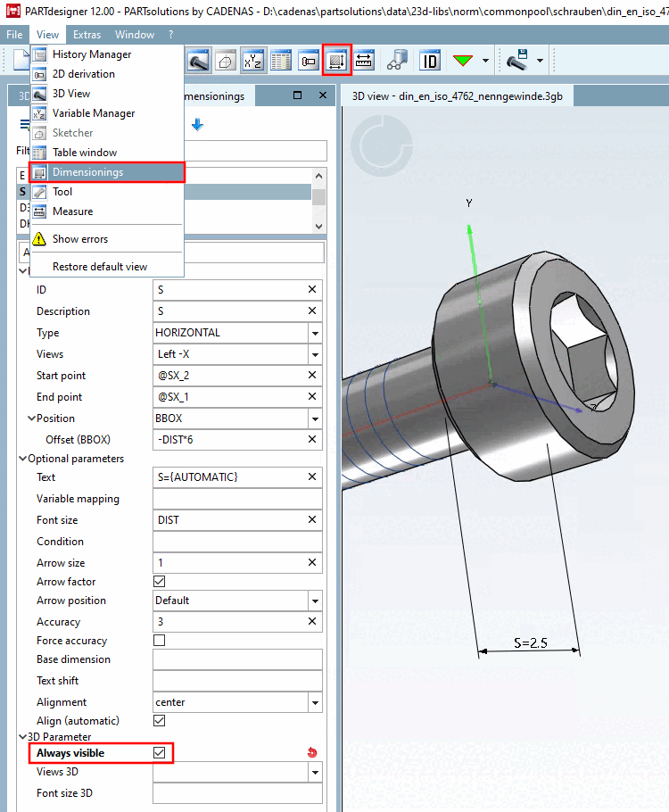Click the green triangle toolbar icon
669x812 pixels.
[463, 61]
